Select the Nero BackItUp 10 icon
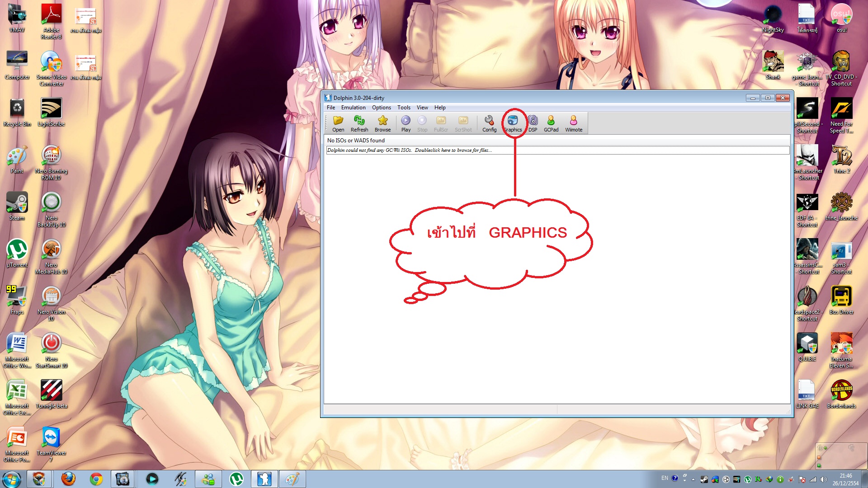Screen dimensions: 868x488 (x=52, y=209)
